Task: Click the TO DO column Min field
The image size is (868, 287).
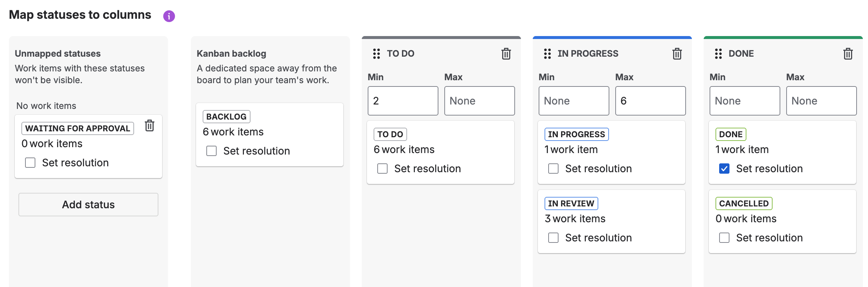Action: click(403, 101)
